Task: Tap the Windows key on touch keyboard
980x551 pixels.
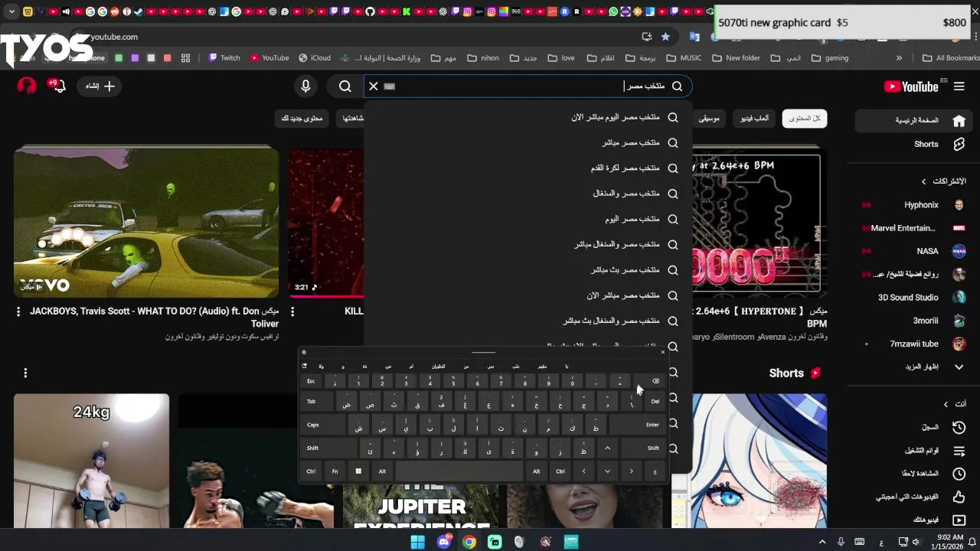Action: [358, 471]
